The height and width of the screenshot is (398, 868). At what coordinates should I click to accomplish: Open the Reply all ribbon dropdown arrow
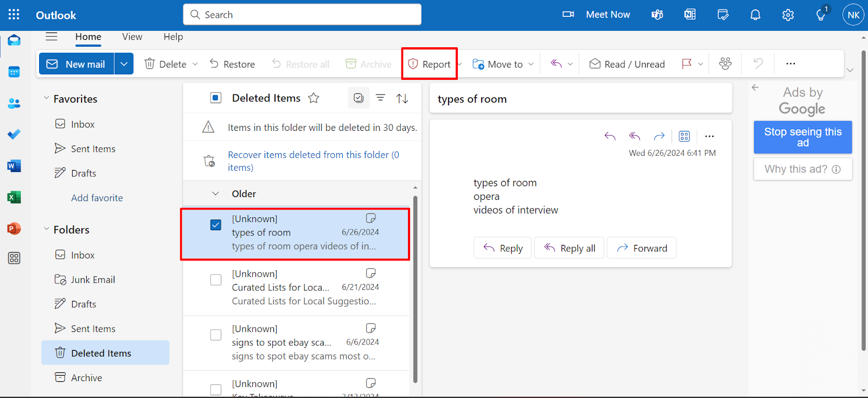[x=570, y=64]
